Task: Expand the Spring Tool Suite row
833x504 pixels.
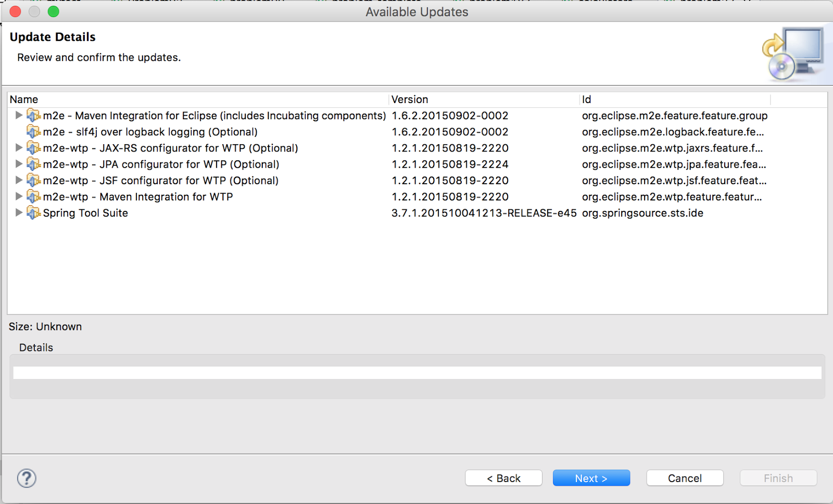Action: tap(19, 212)
